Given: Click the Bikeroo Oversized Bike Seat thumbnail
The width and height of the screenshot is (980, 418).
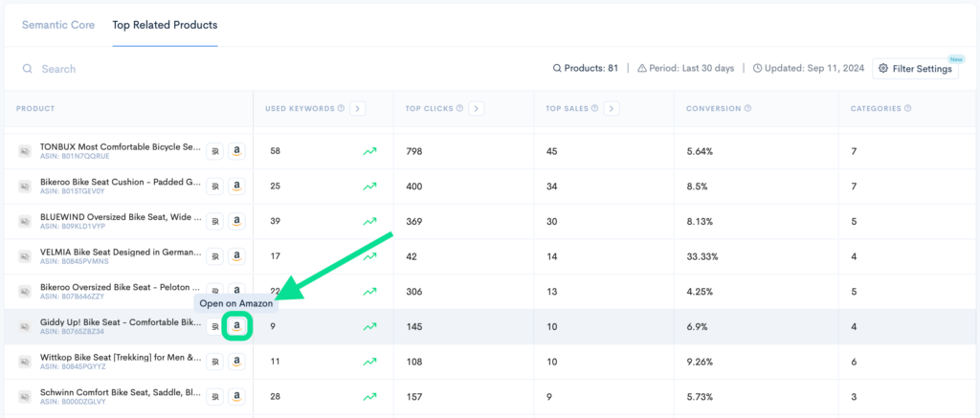Looking at the screenshot, I should click(25, 291).
